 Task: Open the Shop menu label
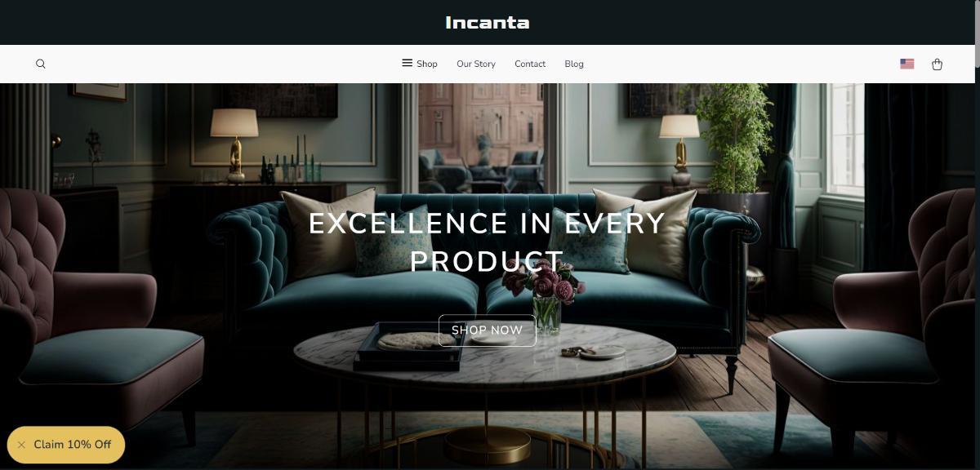coord(427,64)
